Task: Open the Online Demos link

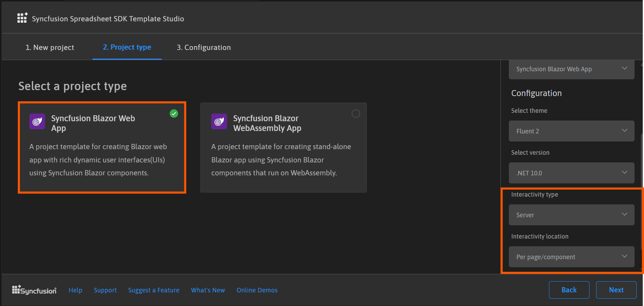Action: coord(257,290)
